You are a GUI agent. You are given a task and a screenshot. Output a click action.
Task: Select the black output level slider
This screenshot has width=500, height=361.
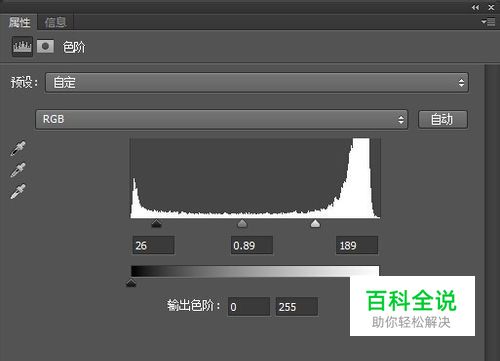click(x=131, y=283)
